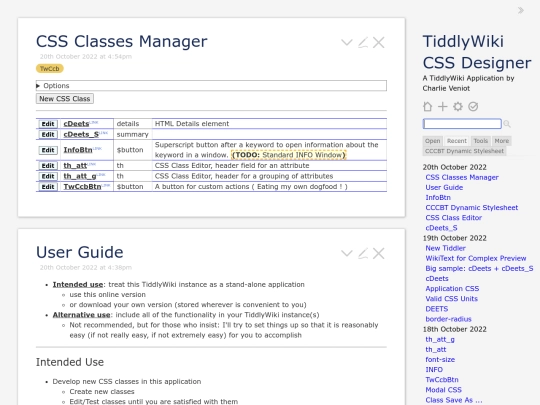540x405 pixels.
Task: Open font-size link in sidebar
Action: 440,360
